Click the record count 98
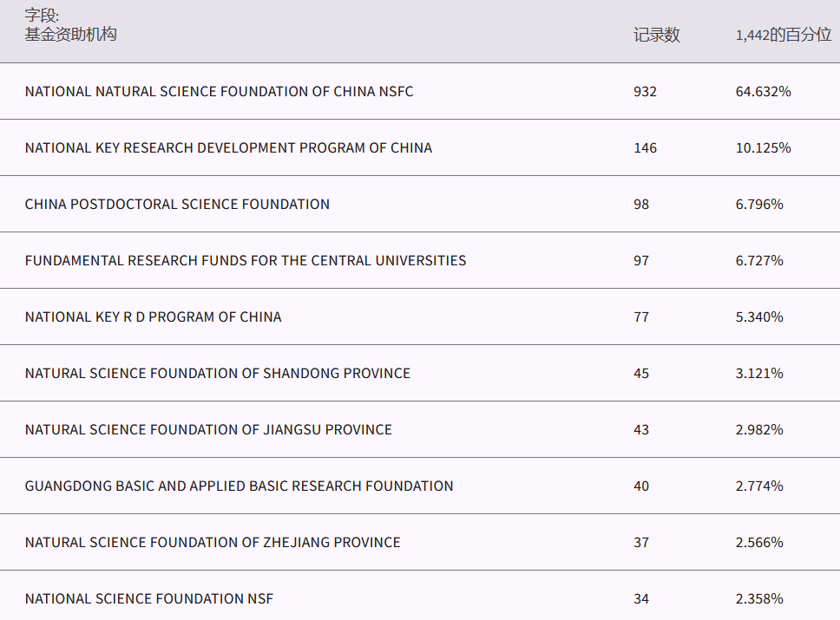Image resolution: width=840 pixels, height=620 pixels. (641, 204)
